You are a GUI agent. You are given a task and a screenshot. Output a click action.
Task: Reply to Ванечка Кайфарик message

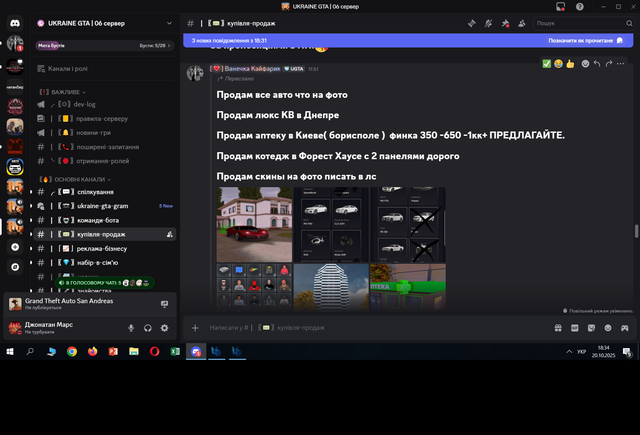point(597,64)
